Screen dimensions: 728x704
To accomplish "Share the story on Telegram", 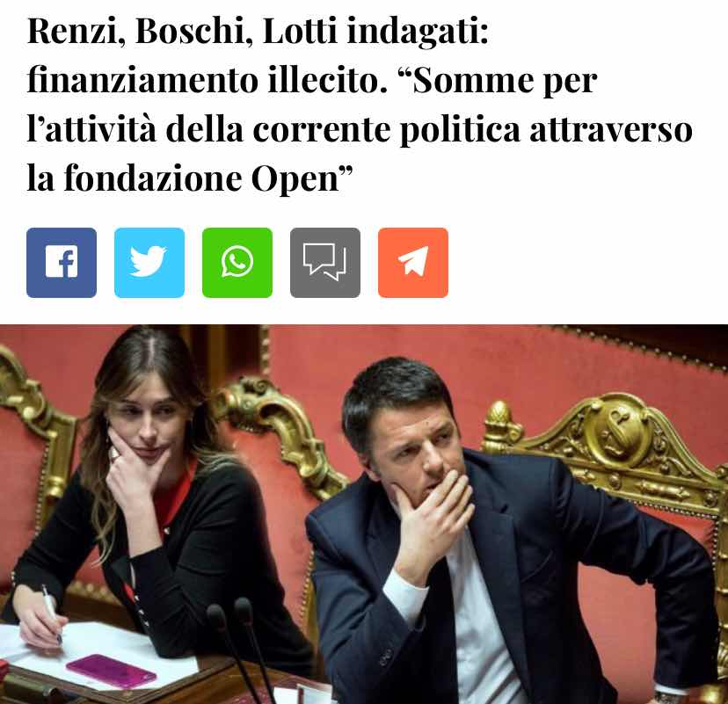I will tap(413, 263).
